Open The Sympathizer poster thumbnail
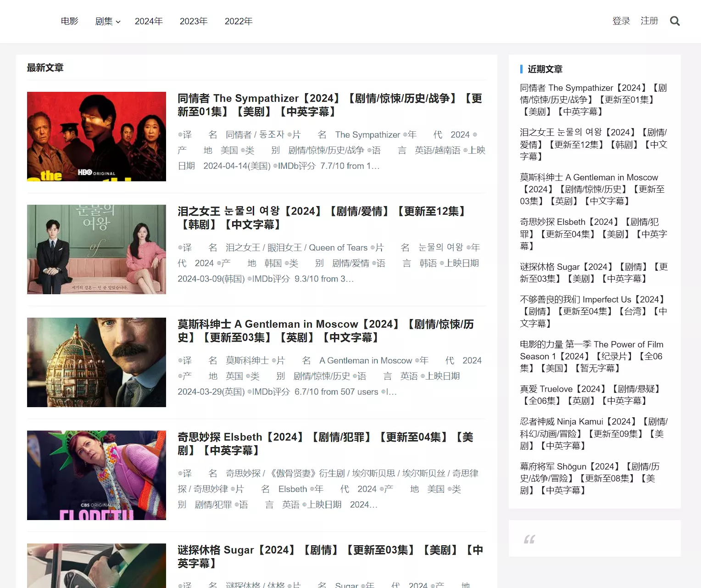This screenshot has width=701, height=588. point(96,136)
